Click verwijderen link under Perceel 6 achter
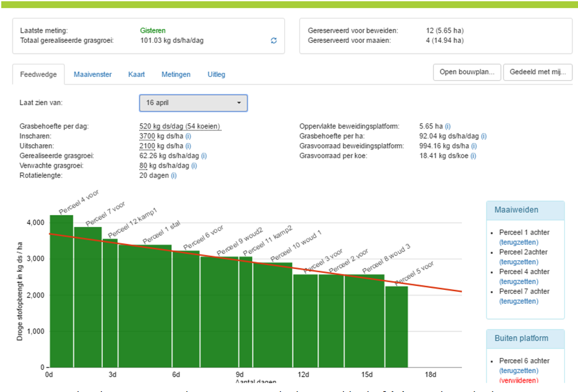 519,381
